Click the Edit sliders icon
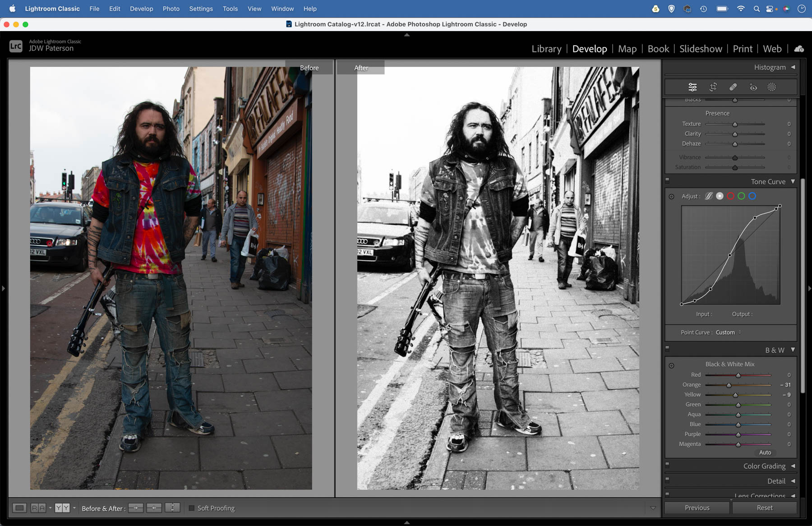Screen dimensions: 812x526 click(692, 87)
